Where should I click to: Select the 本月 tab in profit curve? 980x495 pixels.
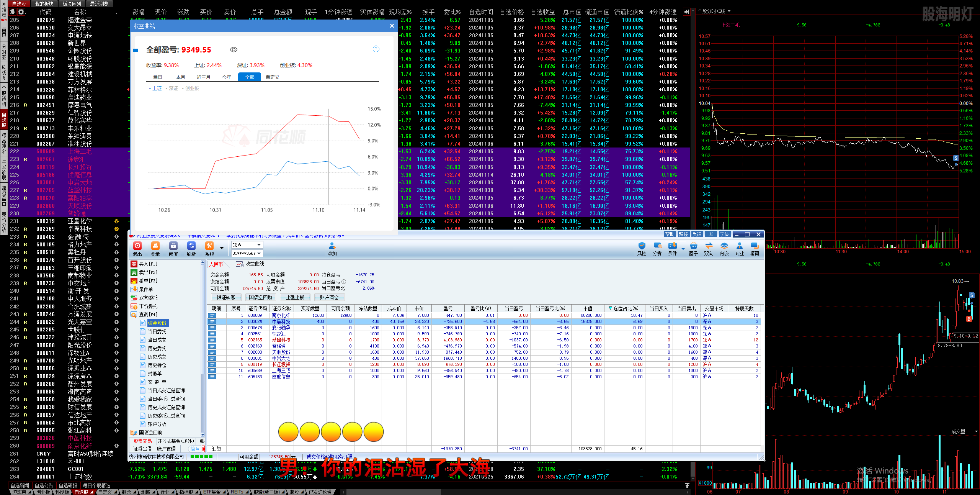pos(181,77)
